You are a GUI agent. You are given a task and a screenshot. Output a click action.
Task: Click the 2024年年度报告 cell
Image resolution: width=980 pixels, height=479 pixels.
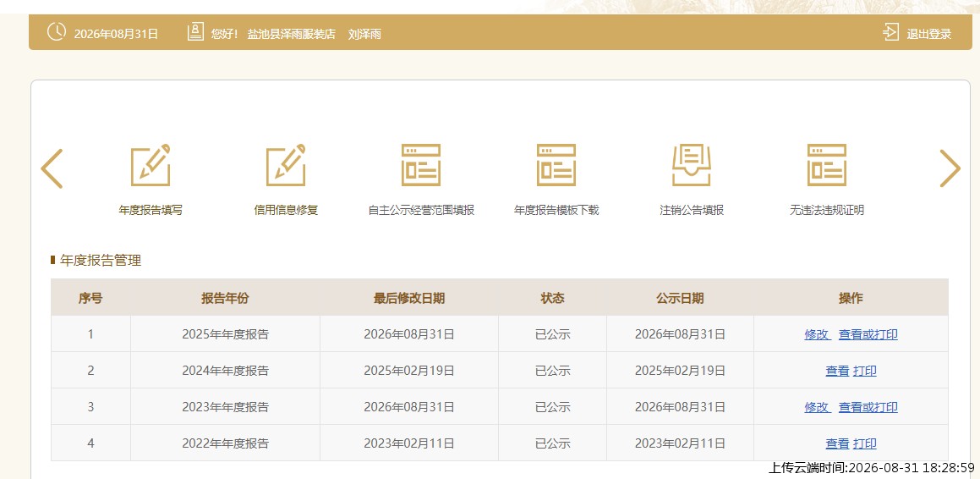[x=225, y=370]
